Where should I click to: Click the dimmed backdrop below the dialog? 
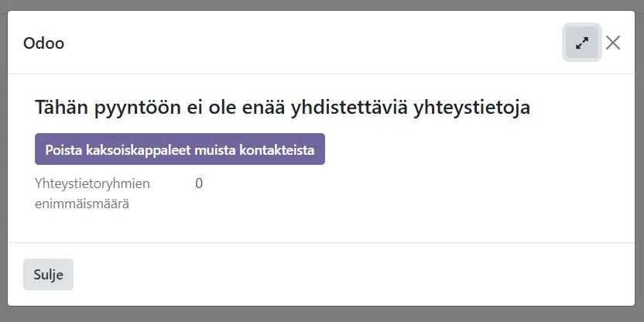(x=322, y=314)
